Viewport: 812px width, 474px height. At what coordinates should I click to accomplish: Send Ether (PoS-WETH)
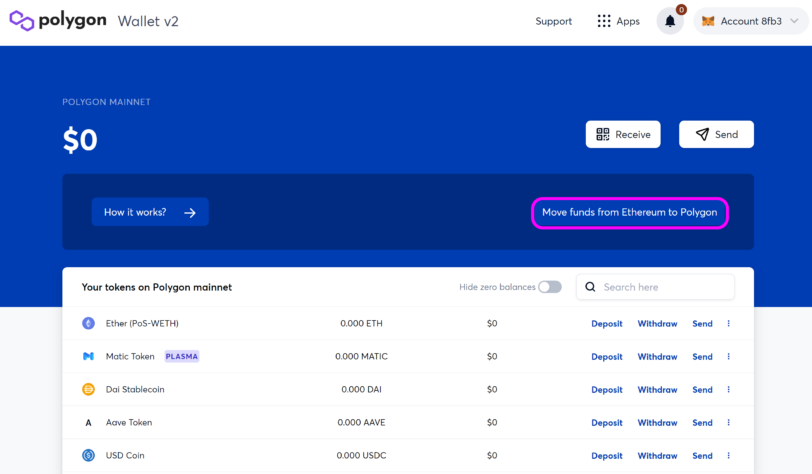tap(702, 324)
